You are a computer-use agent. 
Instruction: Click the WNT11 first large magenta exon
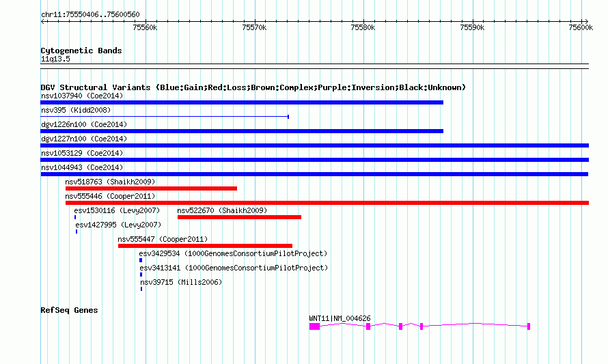click(x=314, y=326)
